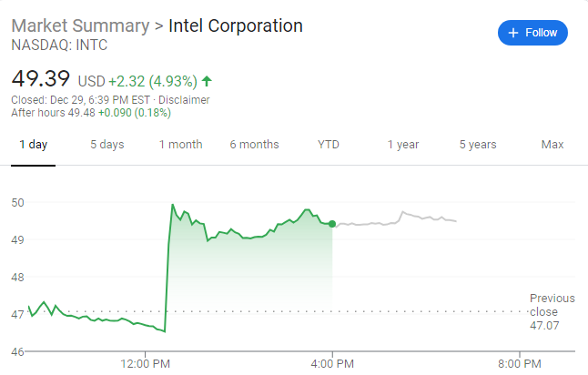Select the Max range tab
The image size is (588, 375).
(552, 145)
